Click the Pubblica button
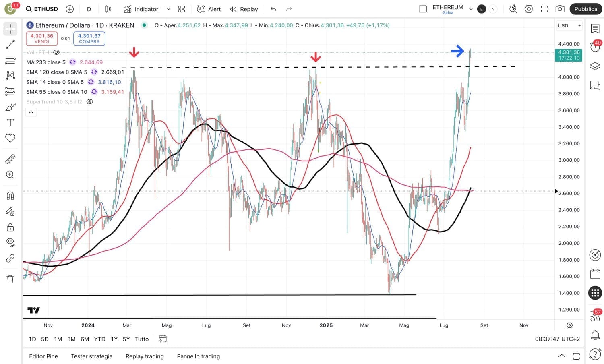 coord(585,9)
